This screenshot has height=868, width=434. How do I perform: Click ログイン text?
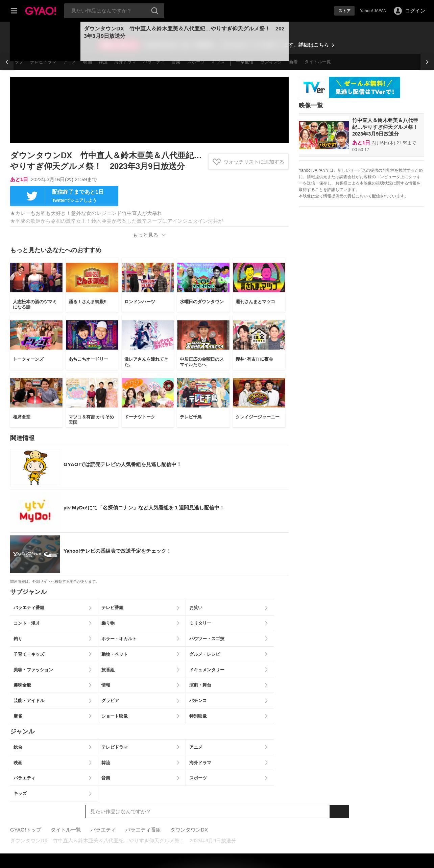(x=415, y=11)
